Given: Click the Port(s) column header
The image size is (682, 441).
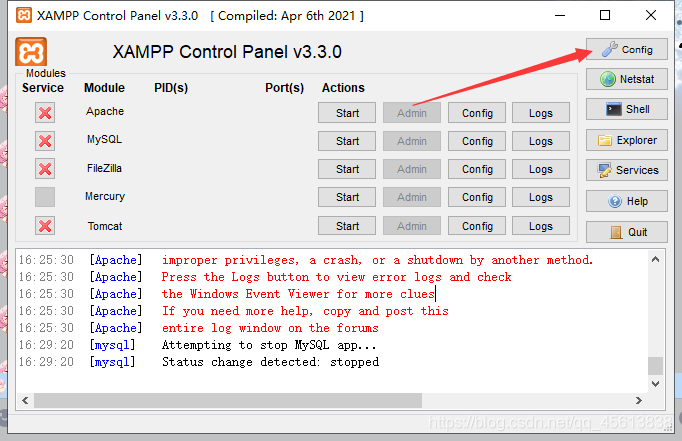Looking at the screenshot, I should point(284,88).
